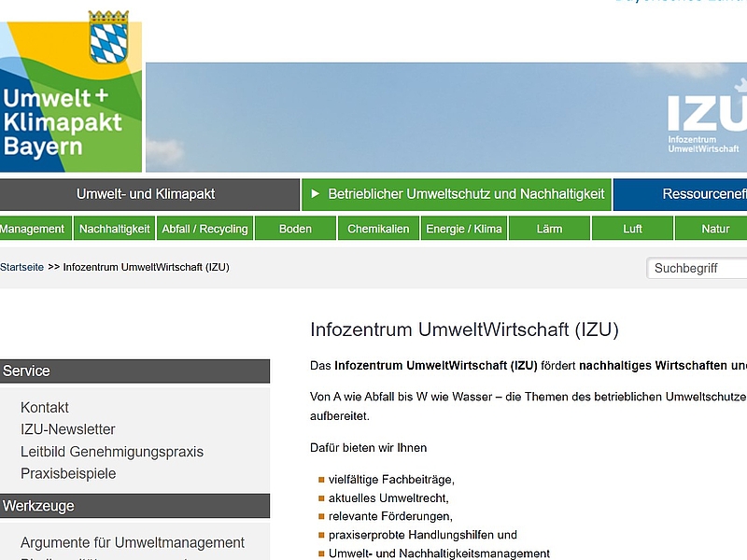Click the bullet text aktuelles Umweltrecht
The height and width of the screenshot is (560, 747).
pyautogui.click(x=388, y=498)
